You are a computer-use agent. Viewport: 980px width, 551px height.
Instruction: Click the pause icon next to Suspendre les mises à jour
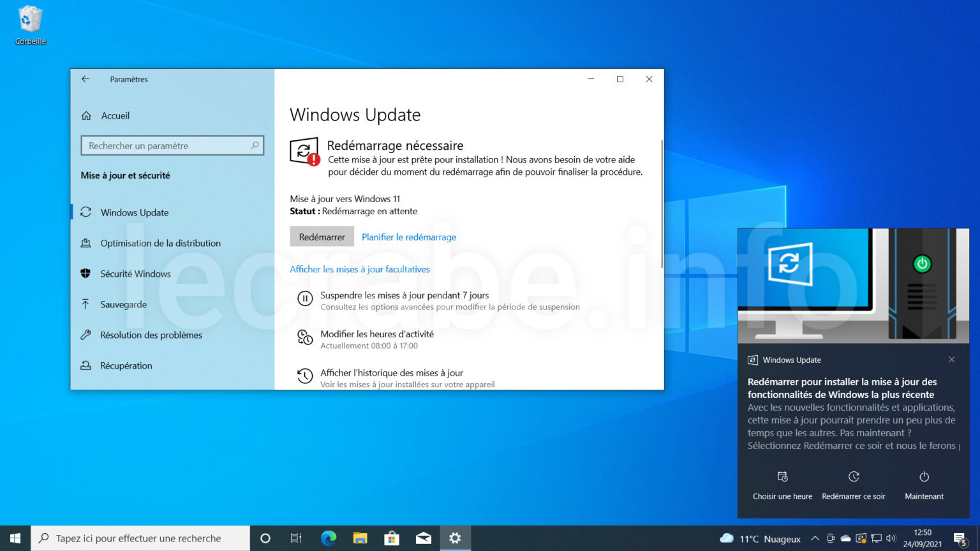pyautogui.click(x=304, y=298)
